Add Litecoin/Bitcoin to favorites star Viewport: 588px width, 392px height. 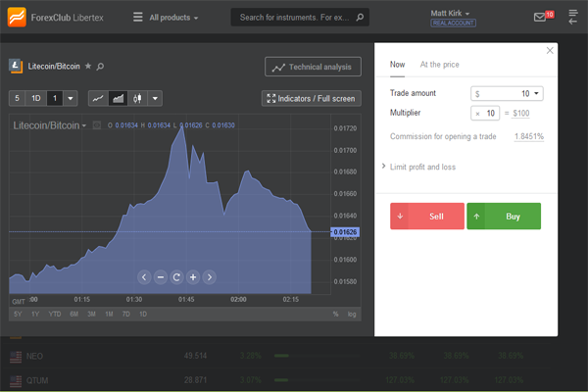[x=88, y=66]
